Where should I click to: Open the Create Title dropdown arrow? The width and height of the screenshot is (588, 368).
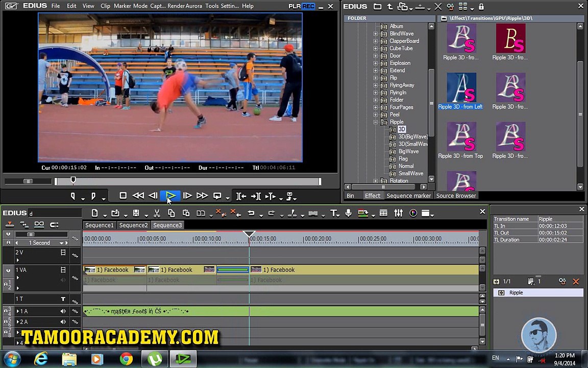pos(338,215)
